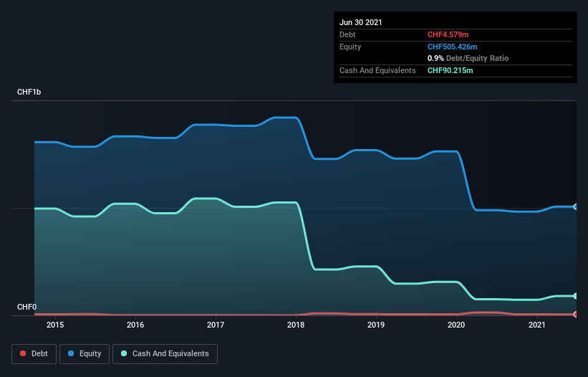Click the 2016 x-axis label
The width and height of the screenshot is (588, 377).
point(135,325)
